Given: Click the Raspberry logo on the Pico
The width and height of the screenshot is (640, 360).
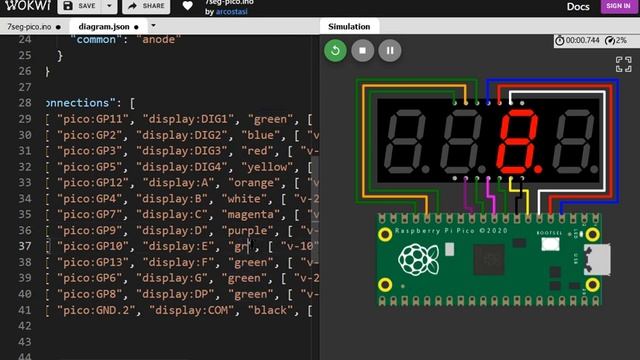Looking at the screenshot, I should coord(418,259).
